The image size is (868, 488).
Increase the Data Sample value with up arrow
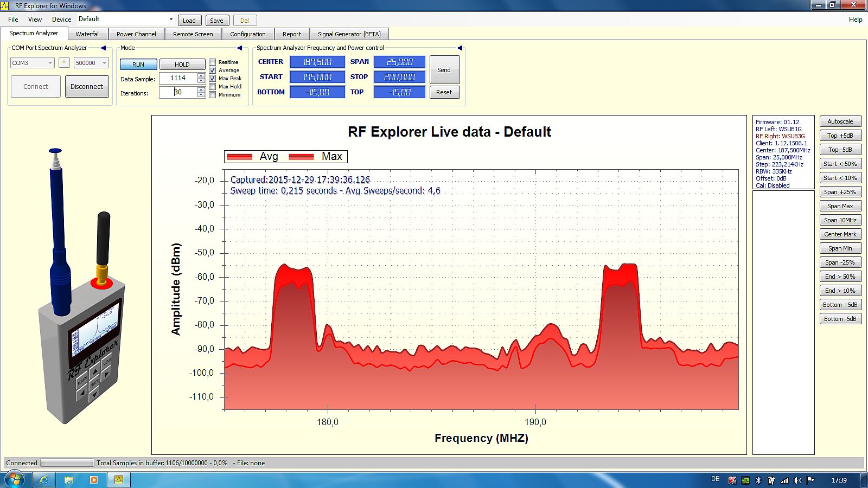tap(201, 75)
